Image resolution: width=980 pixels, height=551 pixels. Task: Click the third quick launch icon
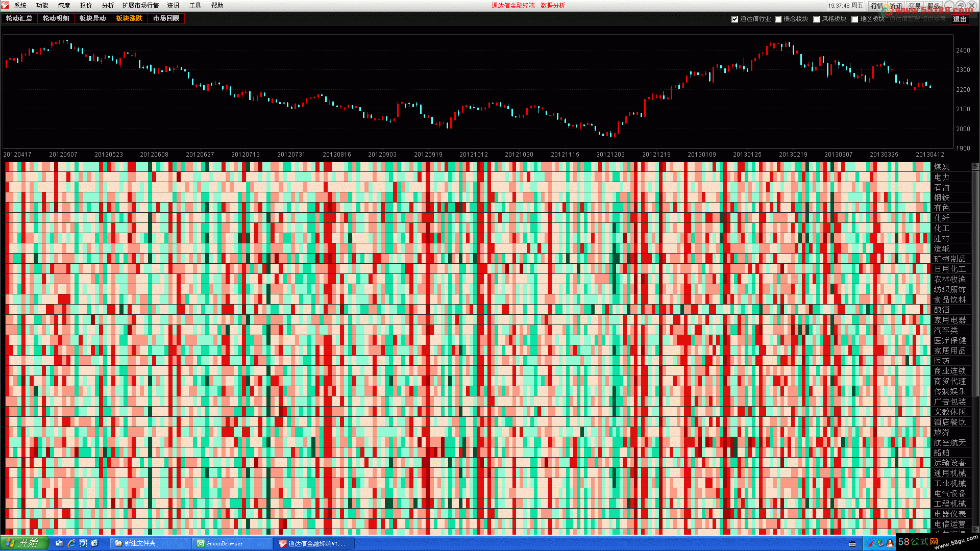(x=83, y=543)
